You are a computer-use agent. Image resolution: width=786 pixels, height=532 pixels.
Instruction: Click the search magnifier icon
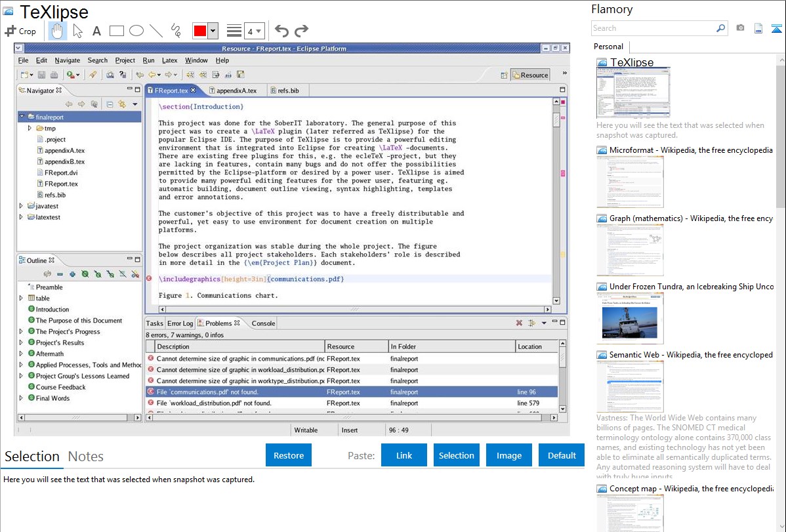pos(720,28)
